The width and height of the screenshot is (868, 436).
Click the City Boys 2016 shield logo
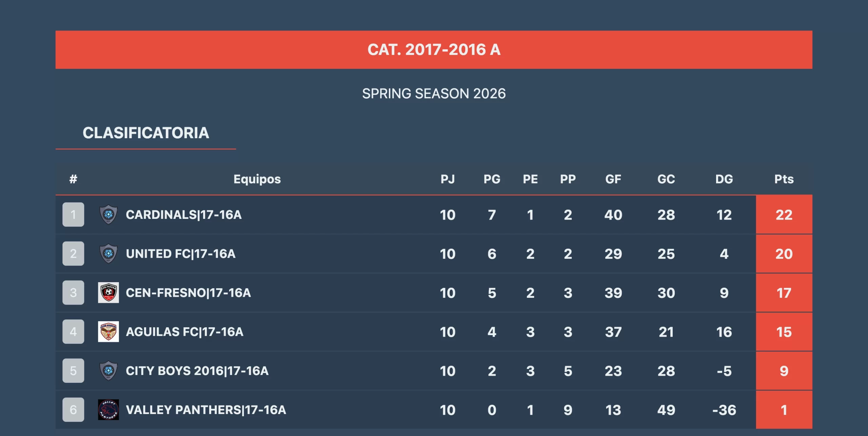[x=108, y=371]
